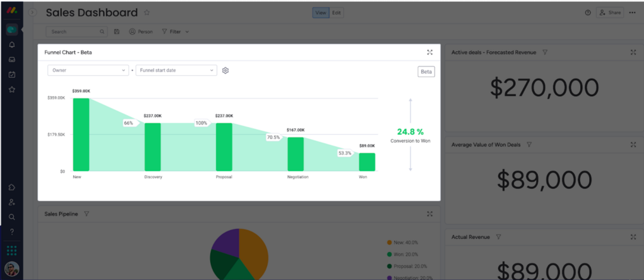The width and height of the screenshot is (644, 280).
Task: Open the work management workspace icon
Action: (x=12, y=30)
